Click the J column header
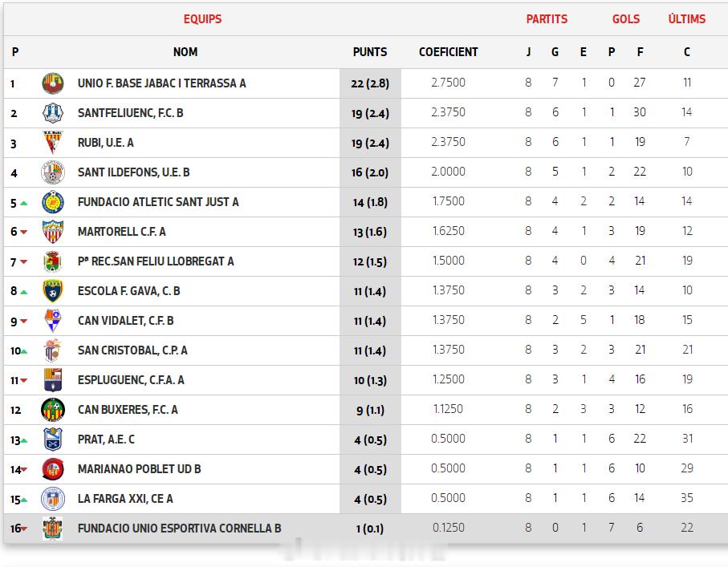Viewport: 728px width, 567px height. (528, 52)
